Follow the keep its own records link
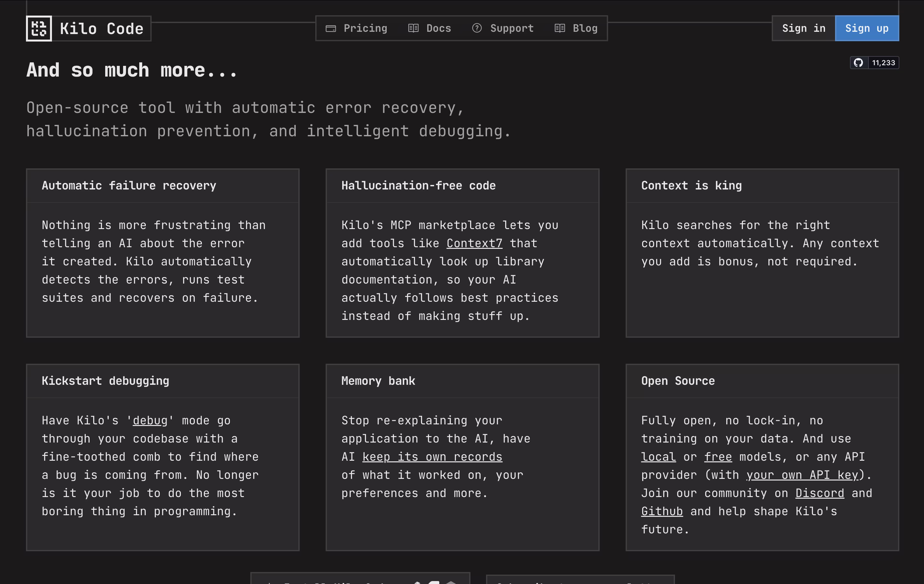Image resolution: width=924 pixels, height=584 pixels. click(x=432, y=457)
